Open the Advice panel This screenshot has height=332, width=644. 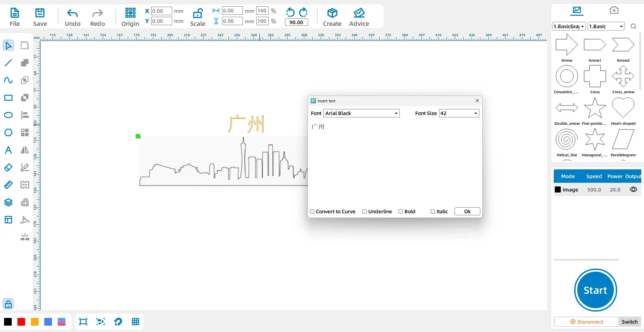[359, 17]
